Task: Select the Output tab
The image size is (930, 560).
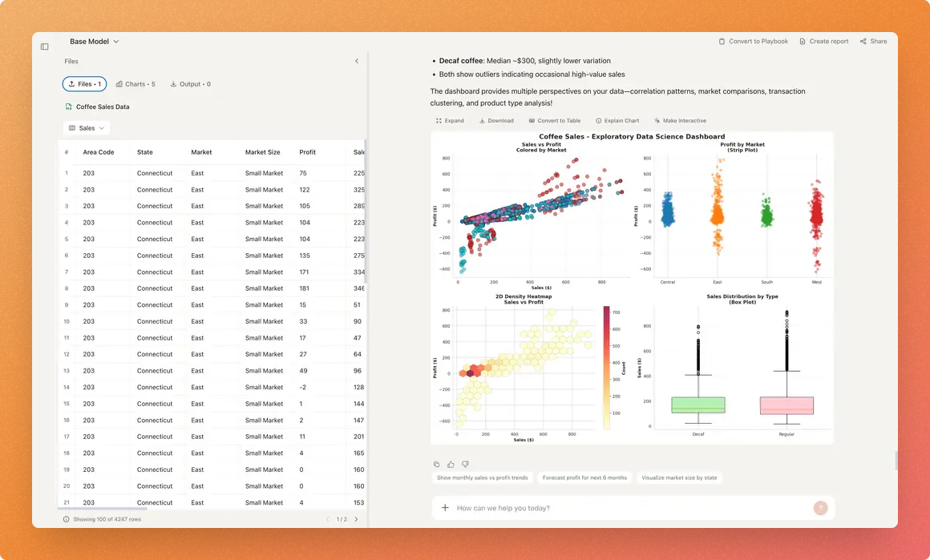Action: click(x=190, y=83)
